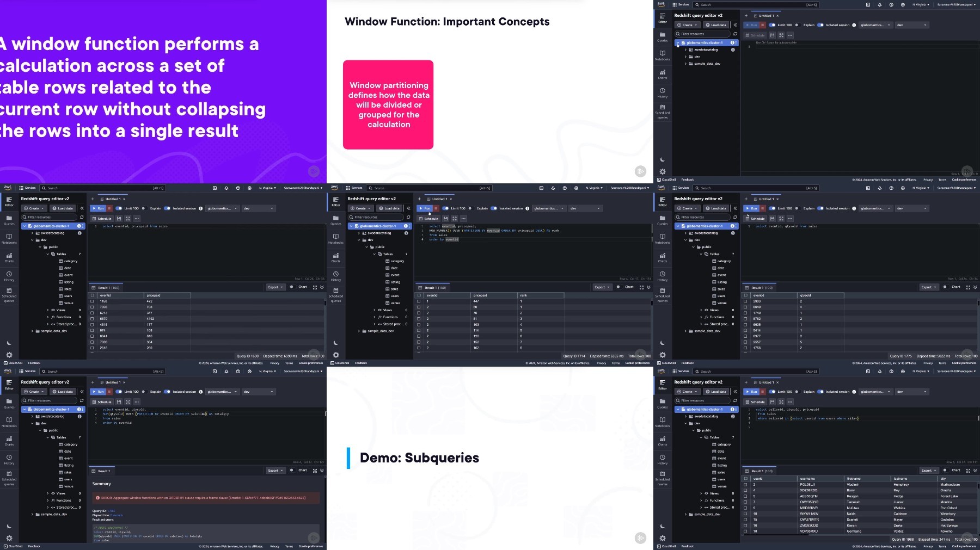The height and width of the screenshot is (550, 980).
Task: Expand Views node in the Query ID 1690 tree
Action: click(48, 310)
